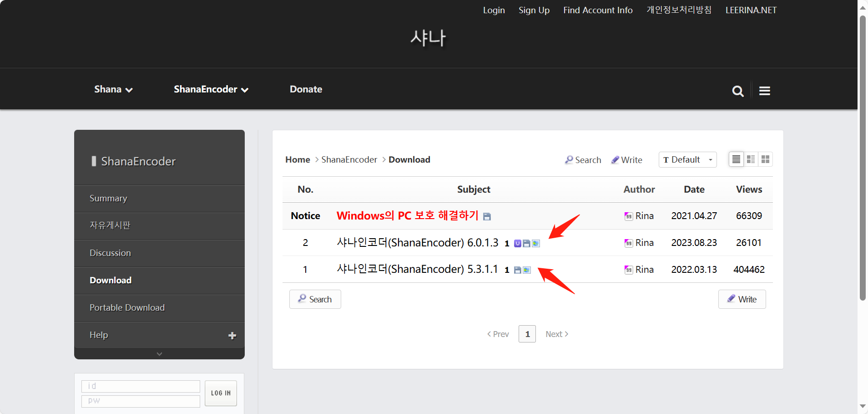The height and width of the screenshot is (414, 868).
Task: Click the file attachment icon beside Notice post
Action: [x=487, y=217]
